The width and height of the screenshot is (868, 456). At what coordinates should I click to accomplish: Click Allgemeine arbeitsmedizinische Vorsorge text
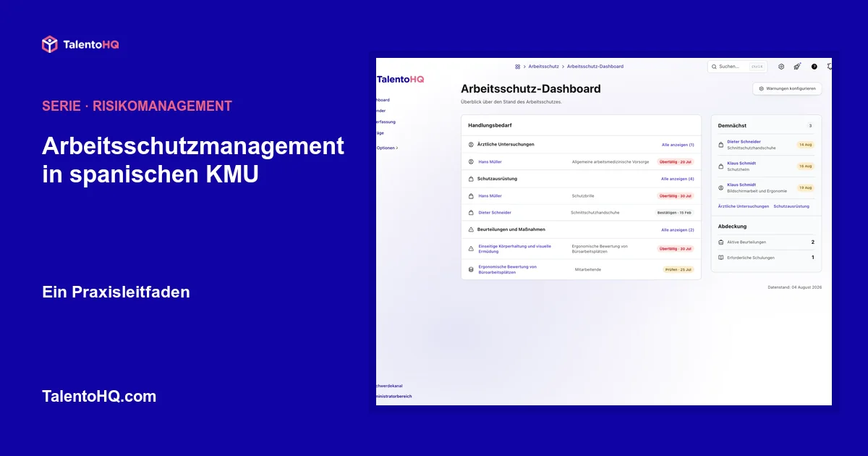610,162
